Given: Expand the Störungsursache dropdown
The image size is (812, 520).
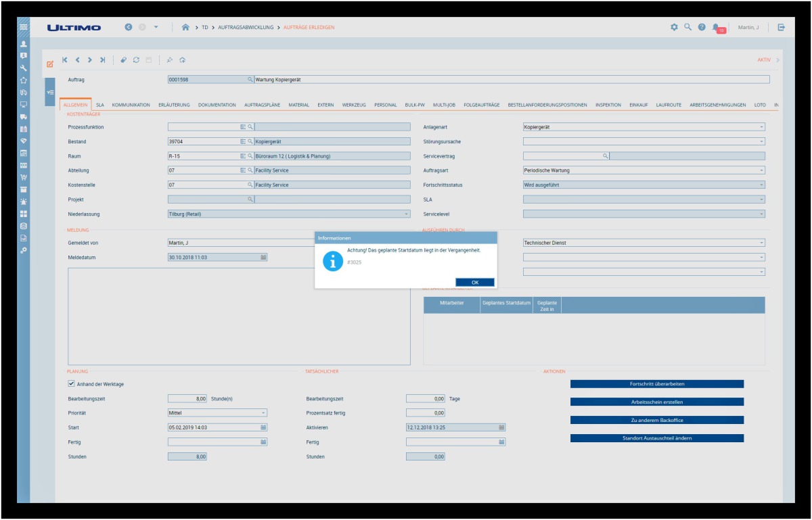Looking at the screenshot, I should point(761,142).
